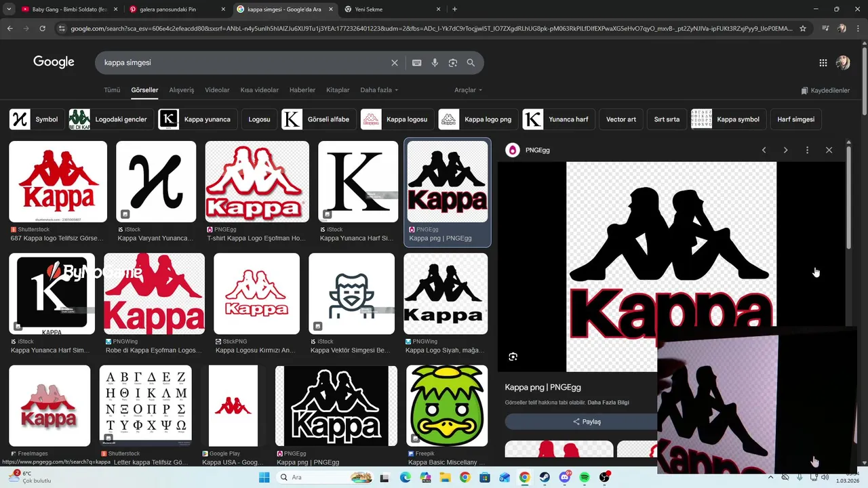868x488 pixels.
Task: Filter by the 'Kappa logo png' chip
Action: click(478, 119)
